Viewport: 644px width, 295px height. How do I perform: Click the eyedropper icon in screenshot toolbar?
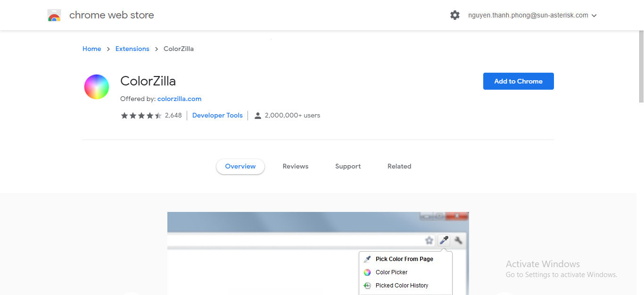tap(444, 240)
